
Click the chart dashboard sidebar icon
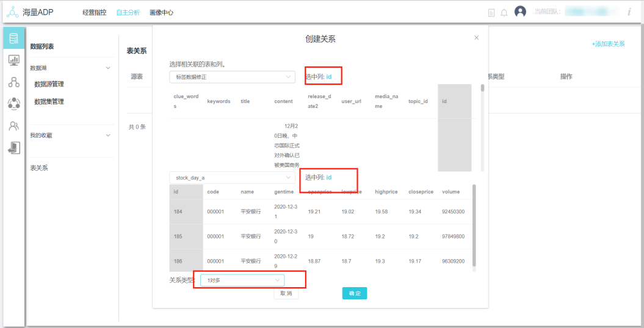point(13,60)
